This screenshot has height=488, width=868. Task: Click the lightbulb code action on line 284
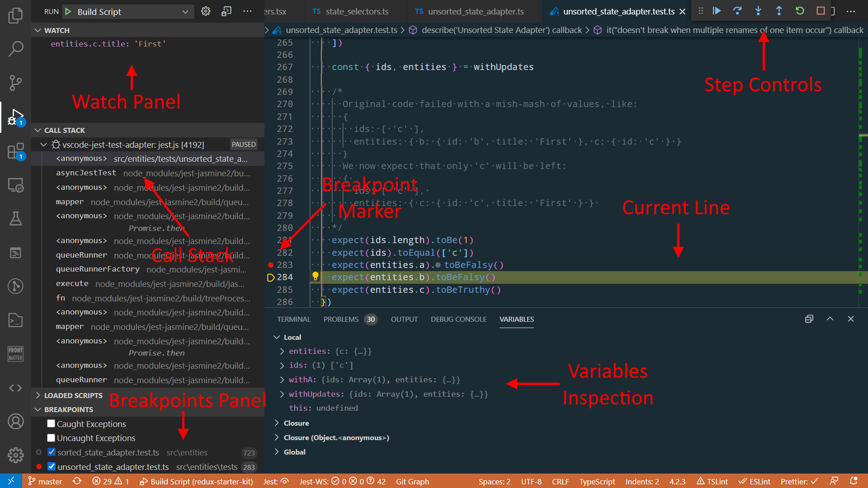pos(316,276)
